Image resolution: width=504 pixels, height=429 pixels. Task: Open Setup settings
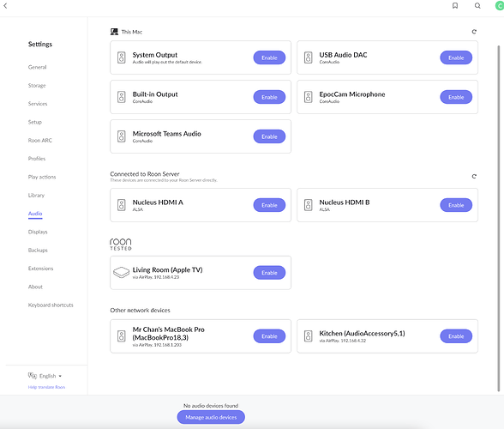click(35, 122)
